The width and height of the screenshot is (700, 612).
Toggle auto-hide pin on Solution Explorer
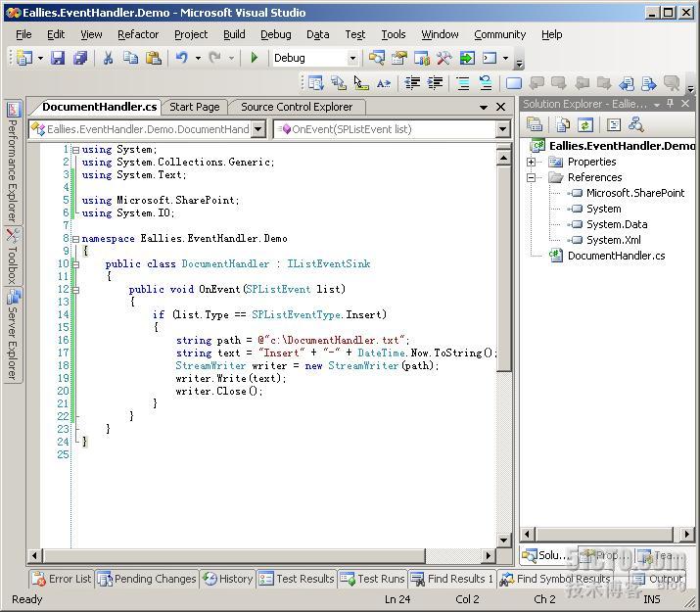pos(670,104)
